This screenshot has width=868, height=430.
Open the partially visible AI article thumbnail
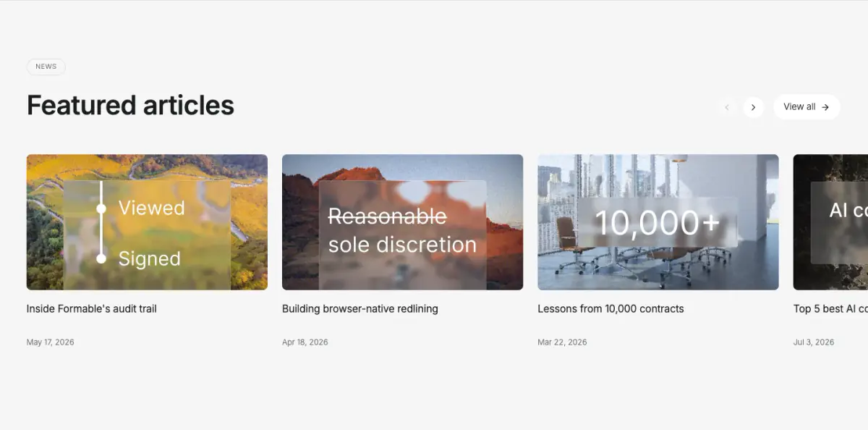click(830, 222)
